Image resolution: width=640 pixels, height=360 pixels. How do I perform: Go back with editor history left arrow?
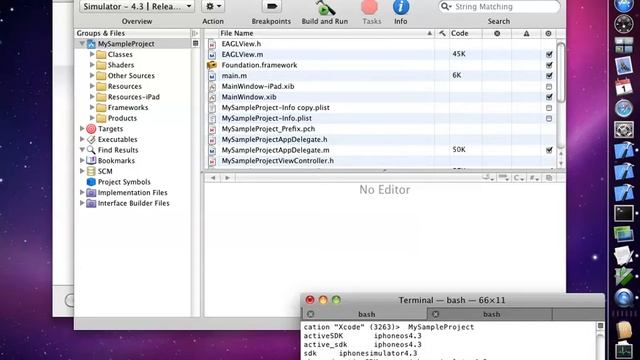point(213,178)
